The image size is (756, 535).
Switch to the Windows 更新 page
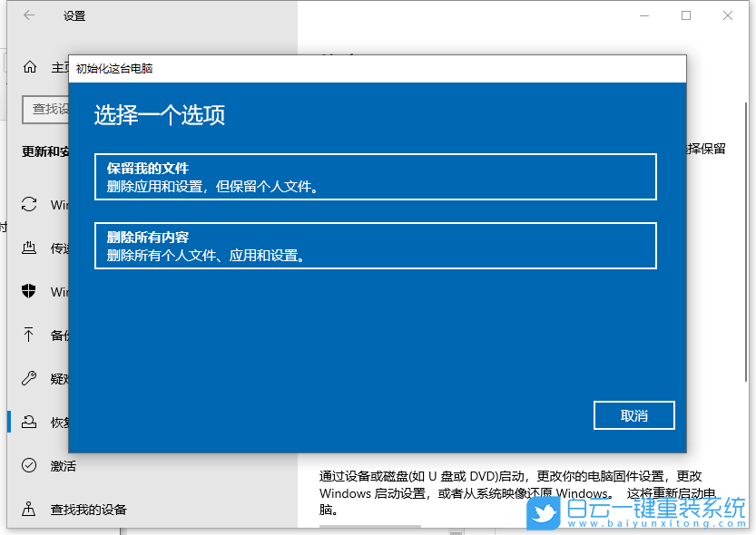53,204
